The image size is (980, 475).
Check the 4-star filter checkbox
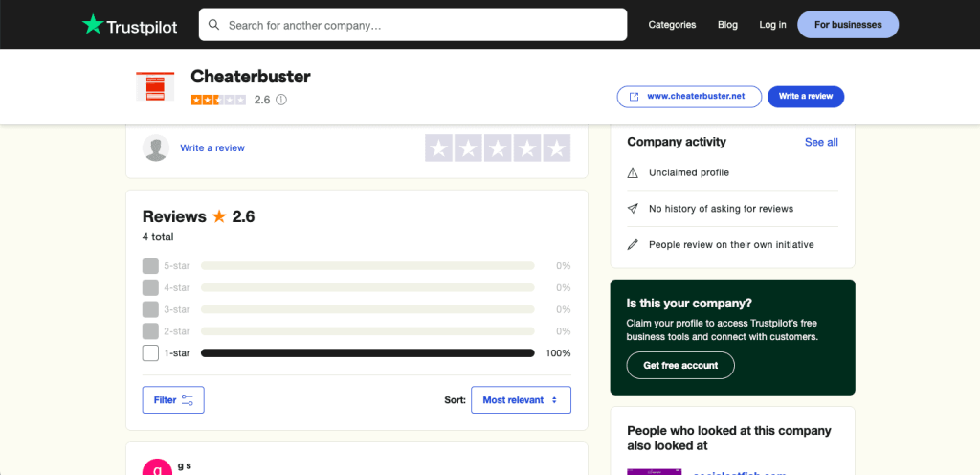150,287
